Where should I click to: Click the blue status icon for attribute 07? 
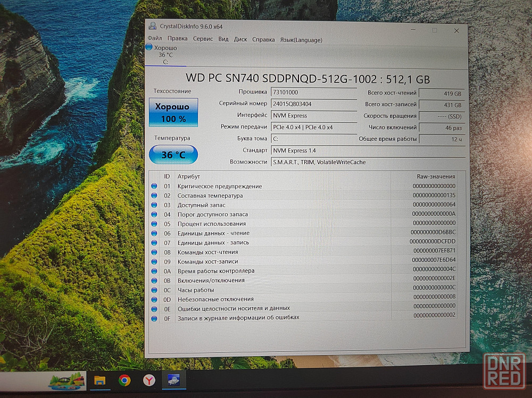pyautogui.click(x=154, y=243)
